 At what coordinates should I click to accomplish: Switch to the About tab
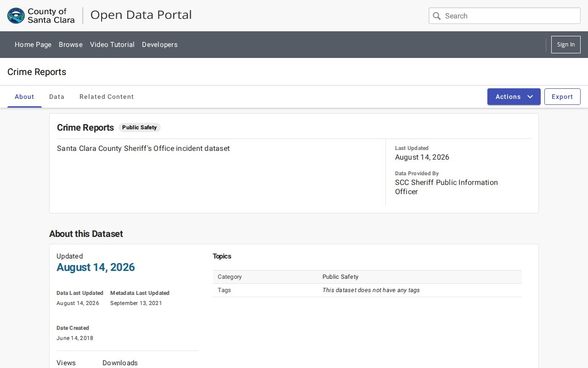(24, 97)
